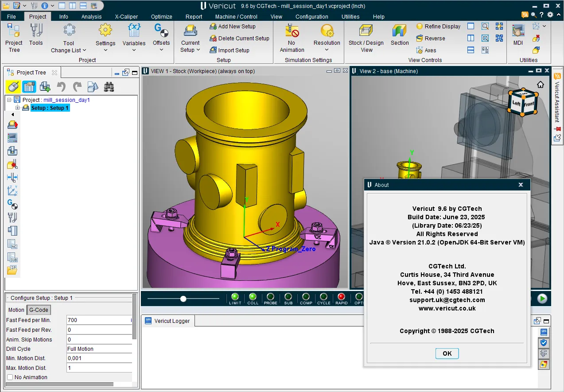The height and width of the screenshot is (392, 564).
Task: Click the G-Code Offsets icon in side strip
Action: (x=12, y=204)
